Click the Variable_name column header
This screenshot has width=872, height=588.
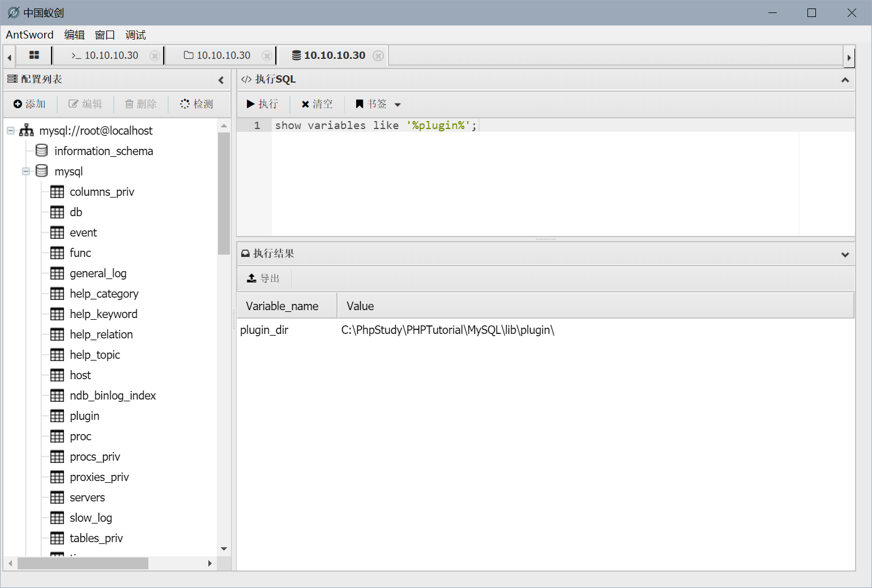tap(282, 306)
